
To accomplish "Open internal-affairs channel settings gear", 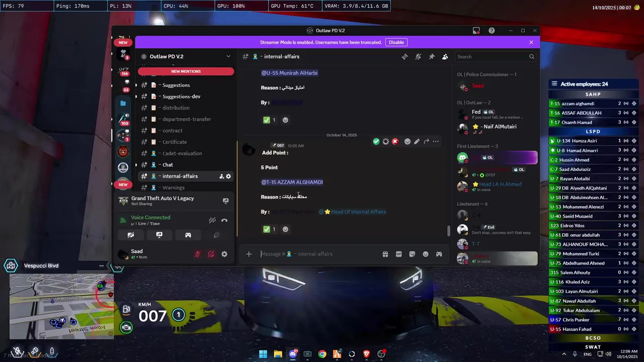I will coord(228,176).
